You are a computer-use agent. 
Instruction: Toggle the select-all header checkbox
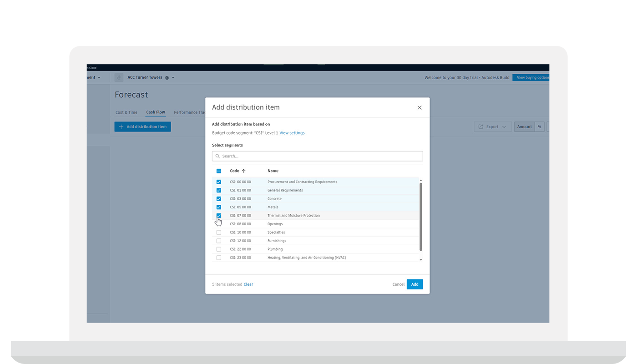(219, 171)
